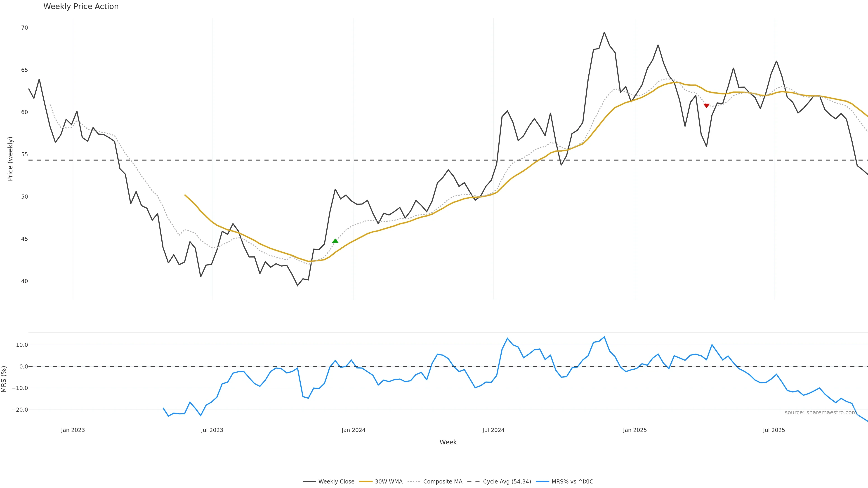Viewport: 868px width, 488px height.
Task: Click the 70 price axis tick label
Action: click(x=24, y=28)
